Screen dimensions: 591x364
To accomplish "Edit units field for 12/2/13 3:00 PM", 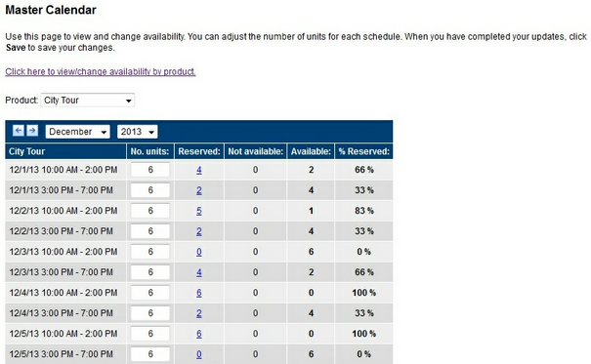I will (x=150, y=231).
